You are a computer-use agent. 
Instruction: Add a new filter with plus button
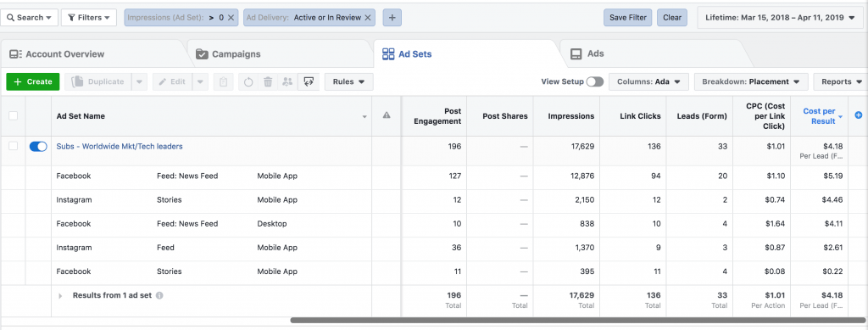392,18
